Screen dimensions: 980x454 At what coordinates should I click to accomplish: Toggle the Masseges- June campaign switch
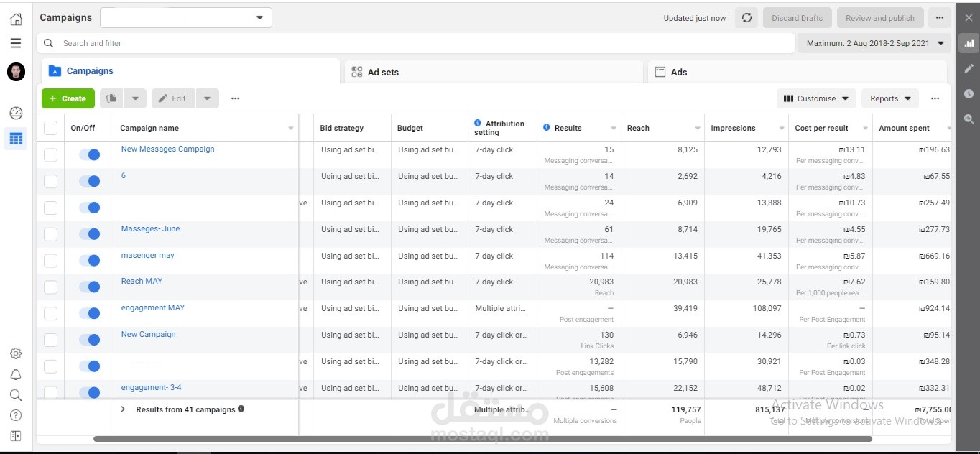click(x=89, y=234)
